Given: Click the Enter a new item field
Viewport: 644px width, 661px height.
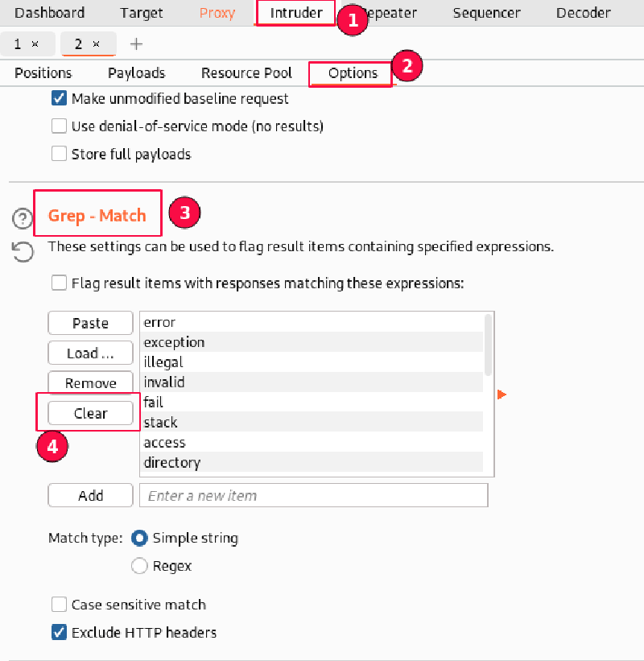Looking at the screenshot, I should 313,496.
